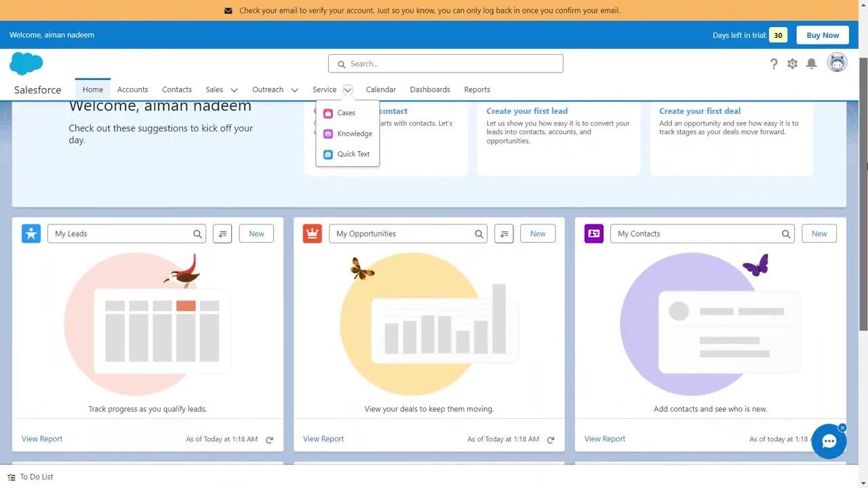Click the search magnifier in My Opportunities
Viewport: 868px width, 488px height.
point(479,234)
